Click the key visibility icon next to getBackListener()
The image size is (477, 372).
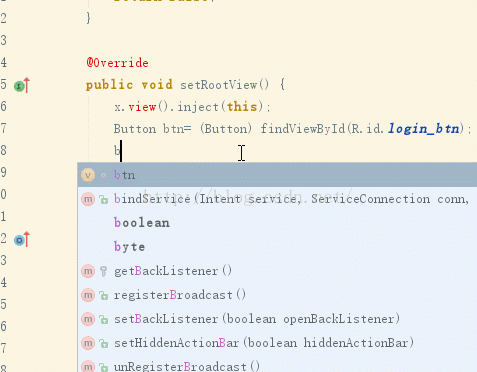pyautogui.click(x=103, y=271)
